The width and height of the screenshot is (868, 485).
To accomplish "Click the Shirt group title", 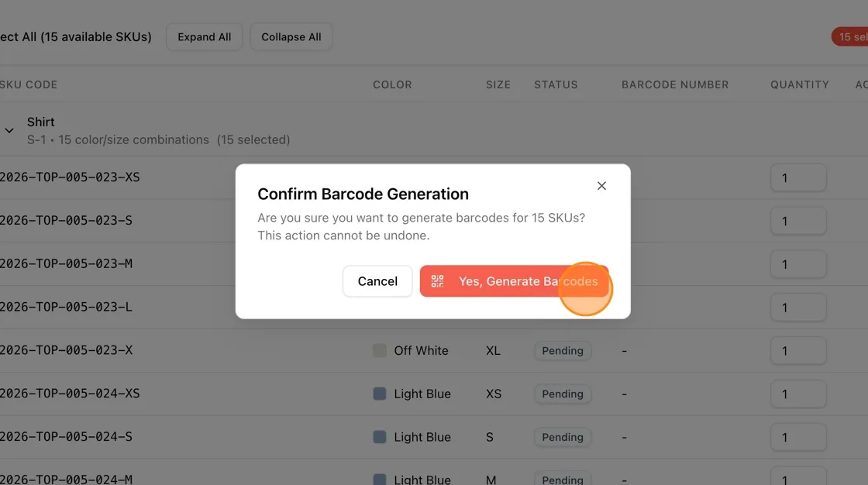I will [41, 122].
